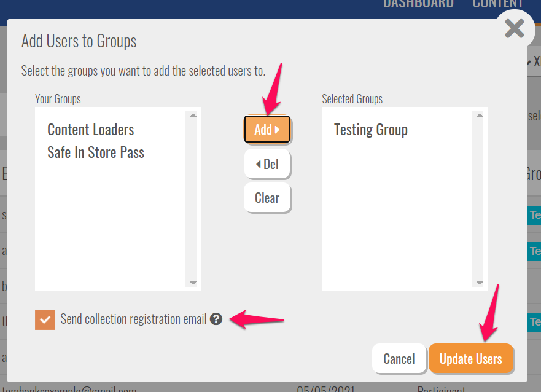This screenshot has height=392, width=541.
Task: Select Content Loaders in Your Groups
Action: click(91, 130)
